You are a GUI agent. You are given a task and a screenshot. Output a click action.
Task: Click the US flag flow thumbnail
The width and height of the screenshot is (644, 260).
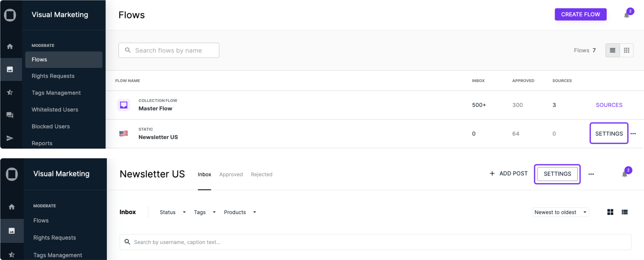click(x=124, y=134)
